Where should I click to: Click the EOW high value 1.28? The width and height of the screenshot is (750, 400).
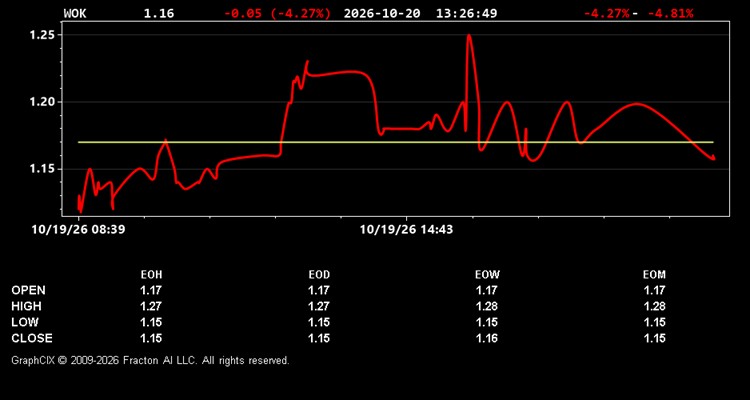point(487,306)
